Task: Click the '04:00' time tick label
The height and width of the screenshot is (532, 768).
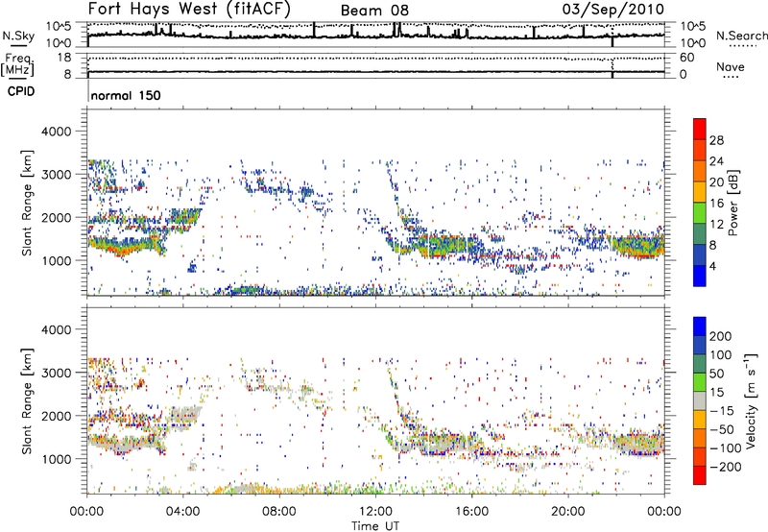Action: click(x=183, y=512)
